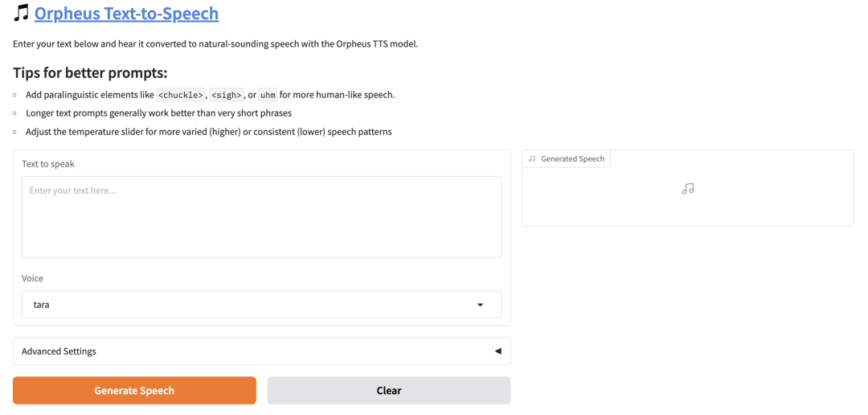
Task: Click the down arrow of the Voice selector
Action: (480, 305)
